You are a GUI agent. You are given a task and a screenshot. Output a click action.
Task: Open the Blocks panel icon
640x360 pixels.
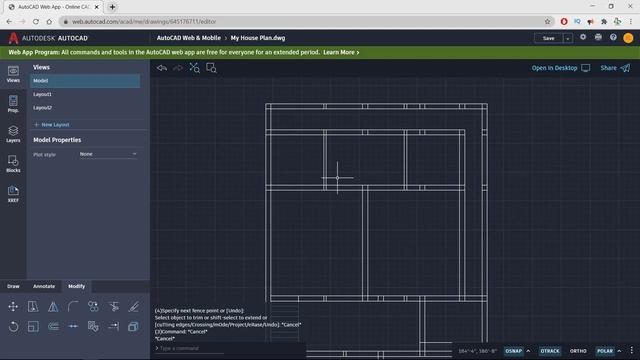pyautogui.click(x=13, y=164)
